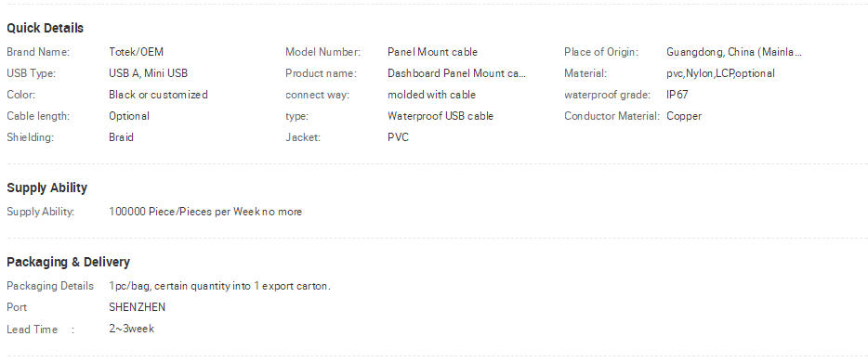The width and height of the screenshot is (868, 362).
Task: Click the Black or customized color value
Action: coord(158,95)
